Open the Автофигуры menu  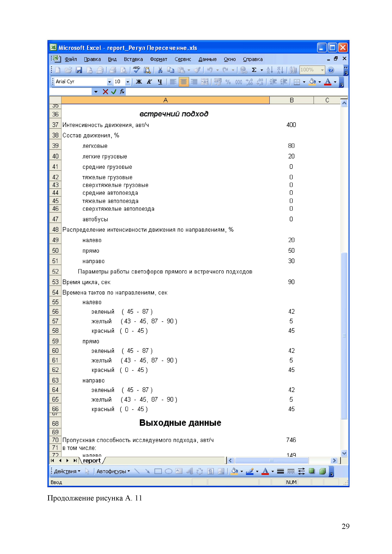[x=113, y=471]
